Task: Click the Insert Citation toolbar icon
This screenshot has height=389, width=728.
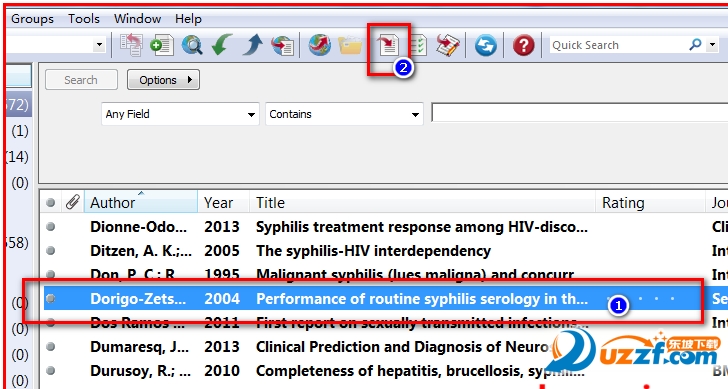Action: click(x=388, y=45)
